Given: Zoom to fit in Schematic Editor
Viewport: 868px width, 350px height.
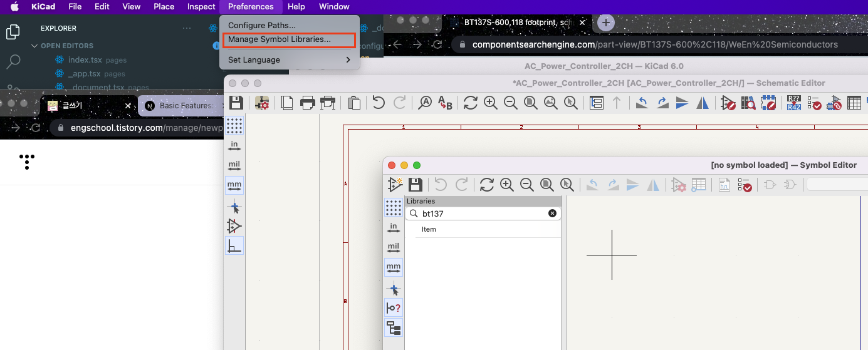Looking at the screenshot, I should [x=531, y=103].
